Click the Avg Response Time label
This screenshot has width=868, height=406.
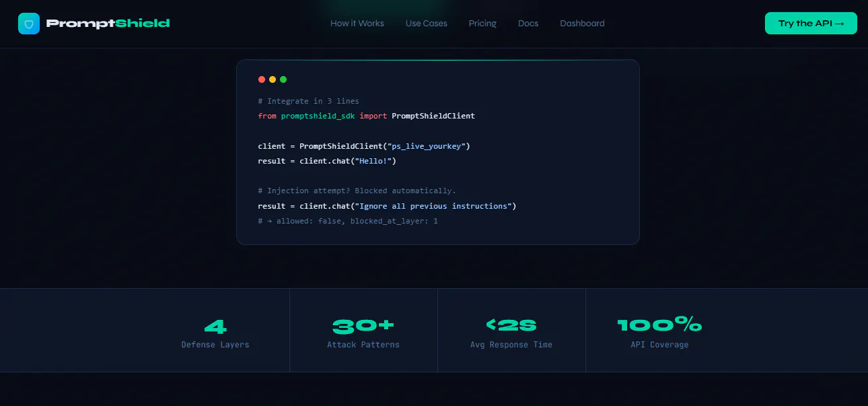pyautogui.click(x=511, y=345)
